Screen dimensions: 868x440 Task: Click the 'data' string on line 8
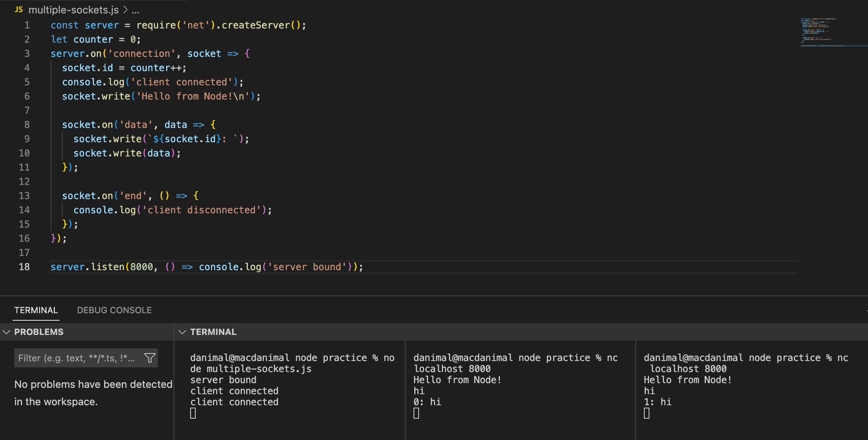(136, 125)
